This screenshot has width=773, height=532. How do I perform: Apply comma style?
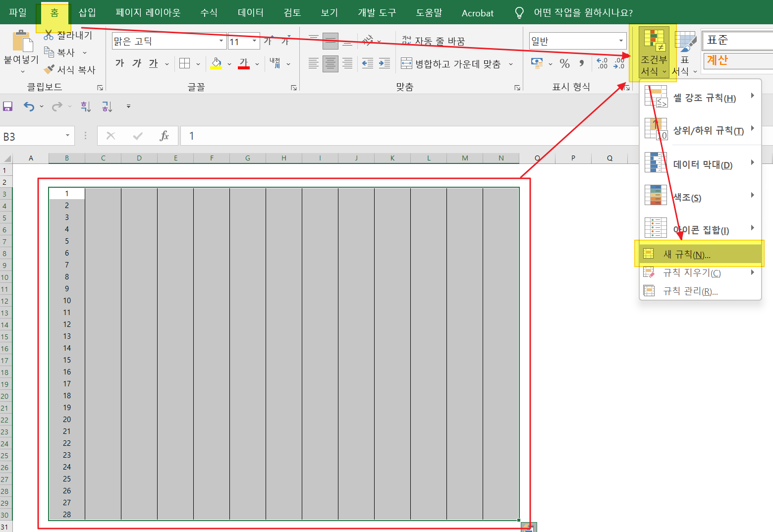[x=582, y=63]
